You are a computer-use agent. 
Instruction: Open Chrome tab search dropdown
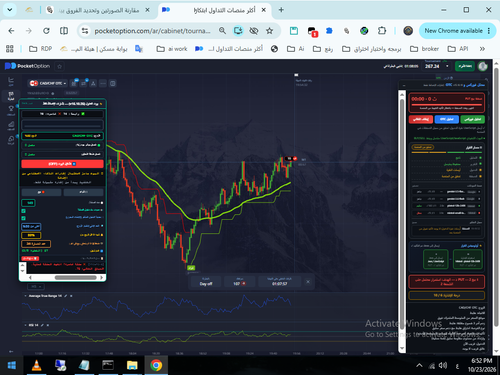[x=10, y=10]
